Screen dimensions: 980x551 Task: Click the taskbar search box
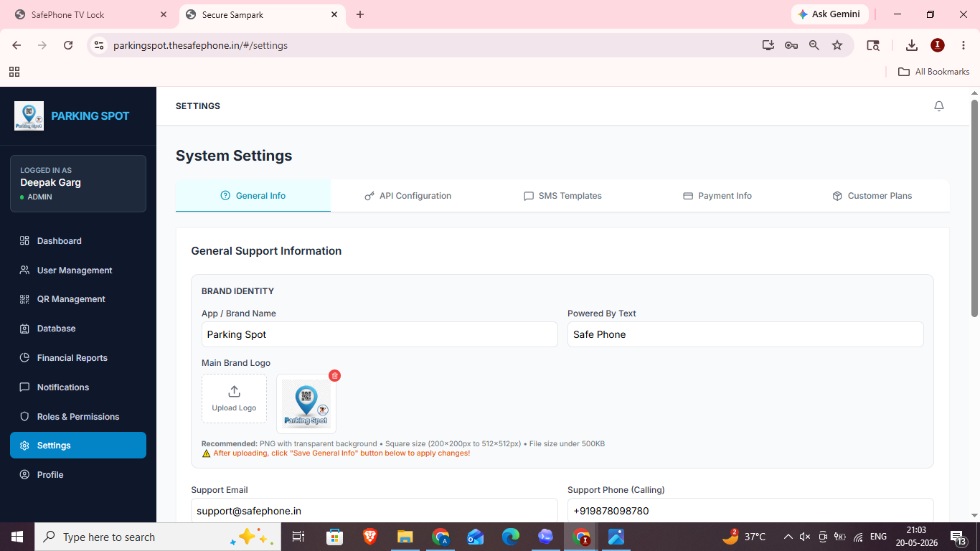click(x=158, y=537)
